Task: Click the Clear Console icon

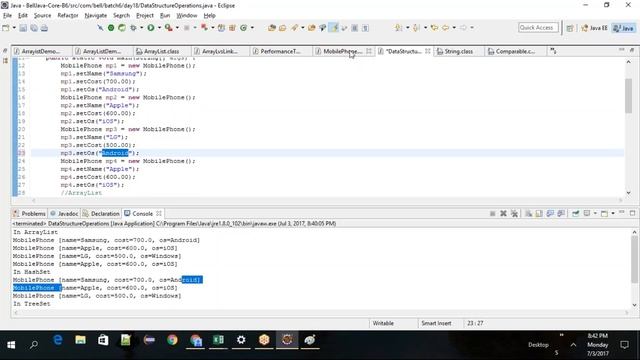Action: click(528, 213)
